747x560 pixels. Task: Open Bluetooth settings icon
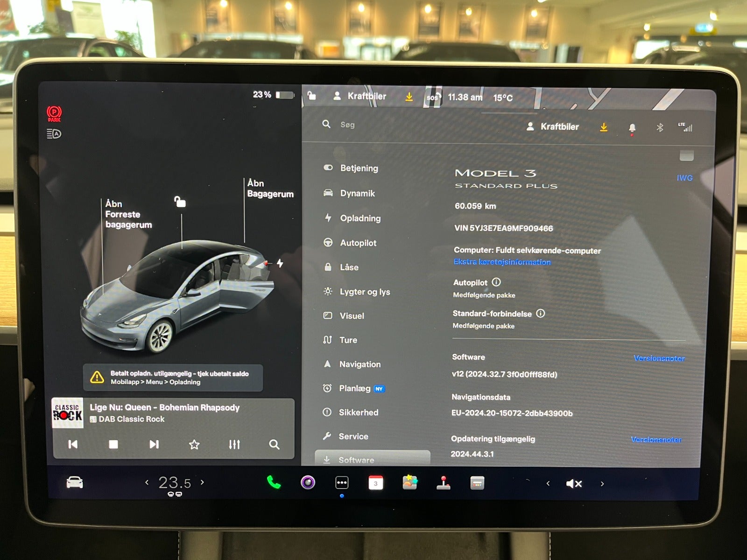(x=660, y=127)
